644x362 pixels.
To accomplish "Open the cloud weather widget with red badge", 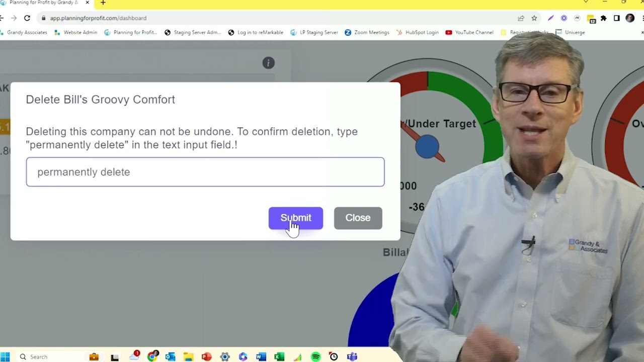I will [134, 356].
